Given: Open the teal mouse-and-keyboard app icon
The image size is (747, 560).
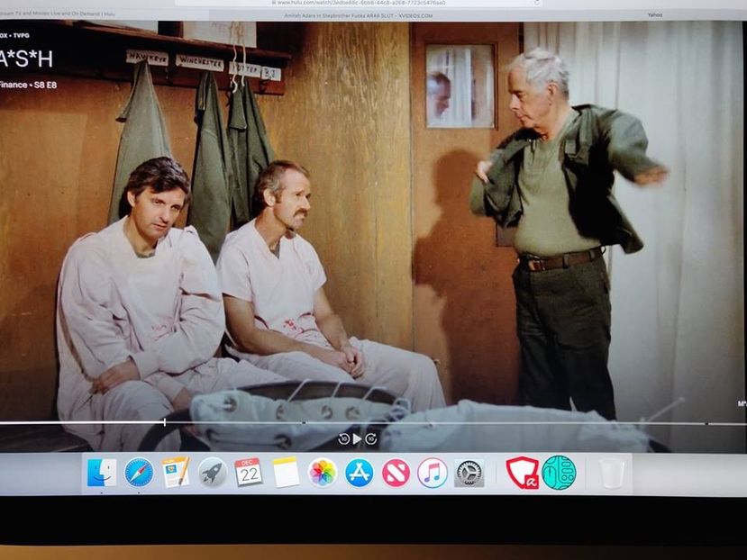Looking at the screenshot, I should click(x=559, y=473).
